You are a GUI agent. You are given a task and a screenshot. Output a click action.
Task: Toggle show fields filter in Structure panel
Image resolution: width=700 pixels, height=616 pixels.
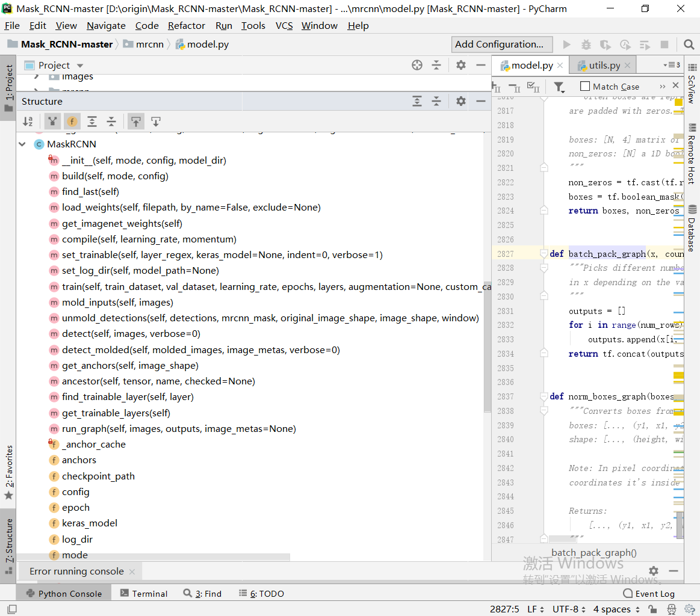pyautogui.click(x=72, y=121)
